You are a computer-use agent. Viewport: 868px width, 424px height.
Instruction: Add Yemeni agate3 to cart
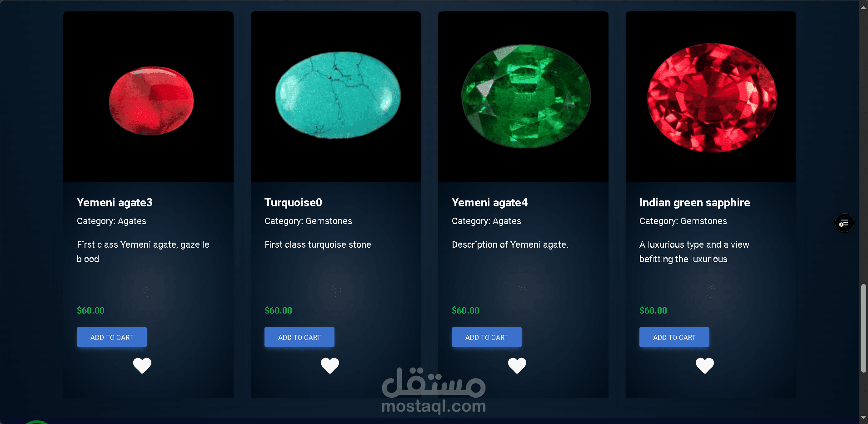point(112,337)
